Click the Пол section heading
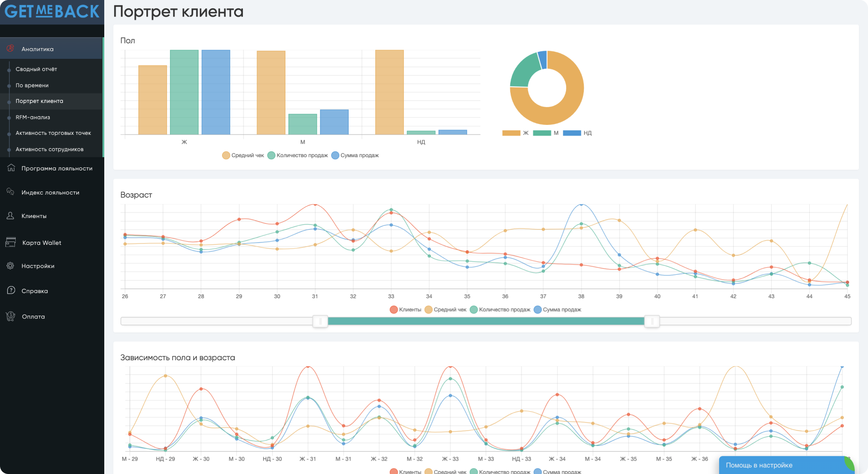The image size is (868, 474). click(127, 41)
